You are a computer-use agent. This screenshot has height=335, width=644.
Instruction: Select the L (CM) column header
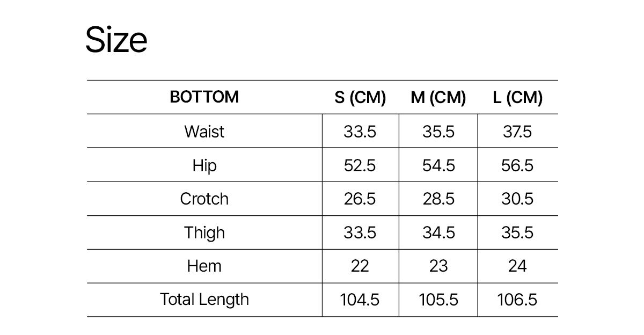(517, 98)
